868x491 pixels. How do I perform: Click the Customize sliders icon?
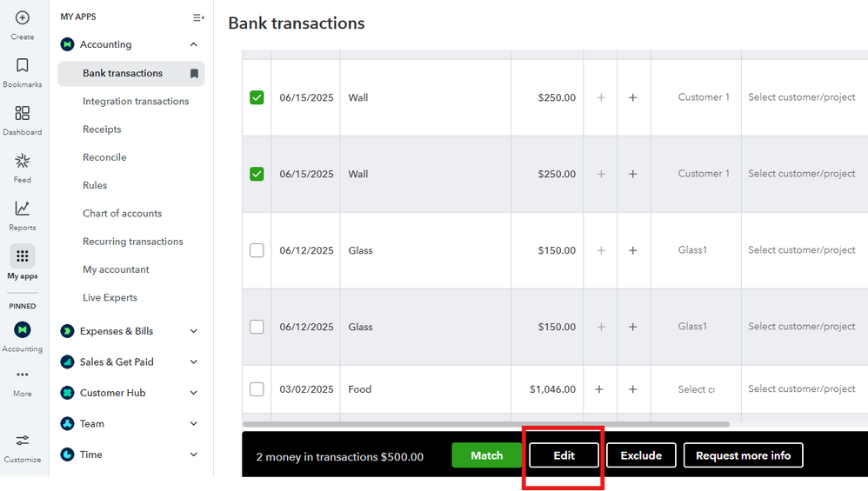click(x=23, y=441)
